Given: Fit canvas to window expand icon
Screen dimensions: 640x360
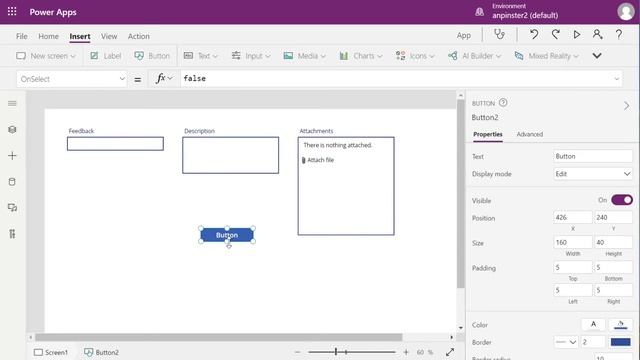Looking at the screenshot, I should click(x=450, y=352).
